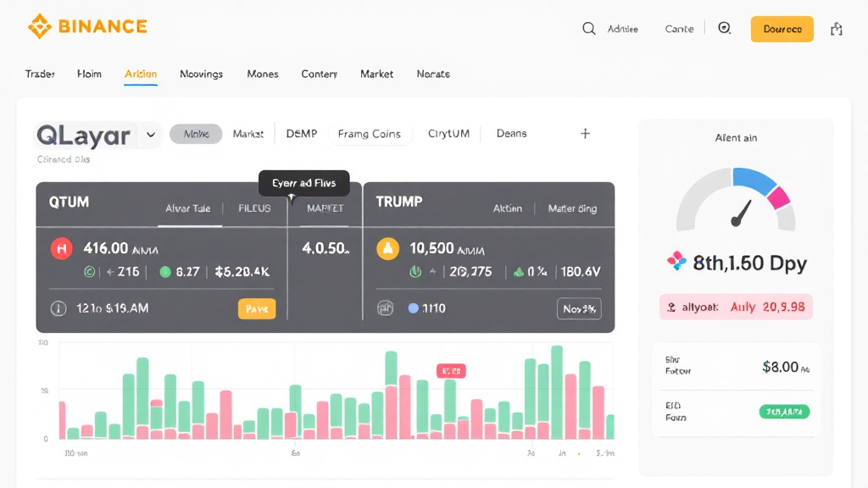Click the green pill button beside EID Forn
The width and height of the screenshot is (868, 488).
[784, 412]
